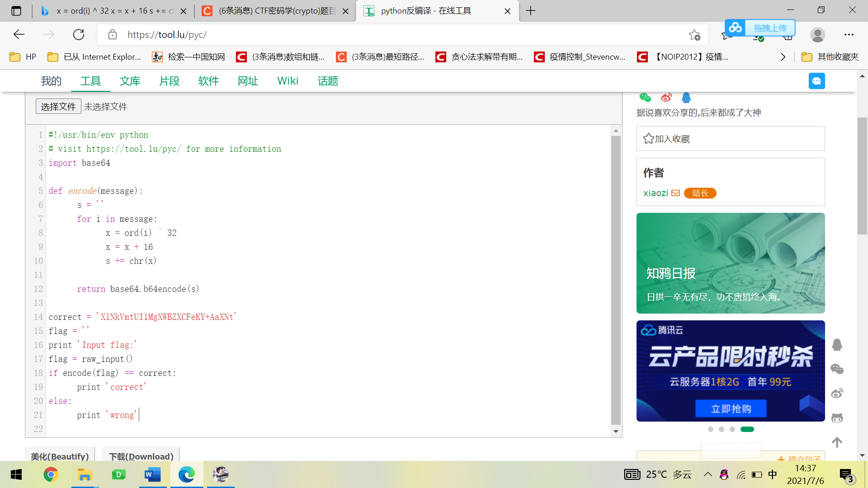Expand the system tray hidden icons arrow

(x=708, y=474)
